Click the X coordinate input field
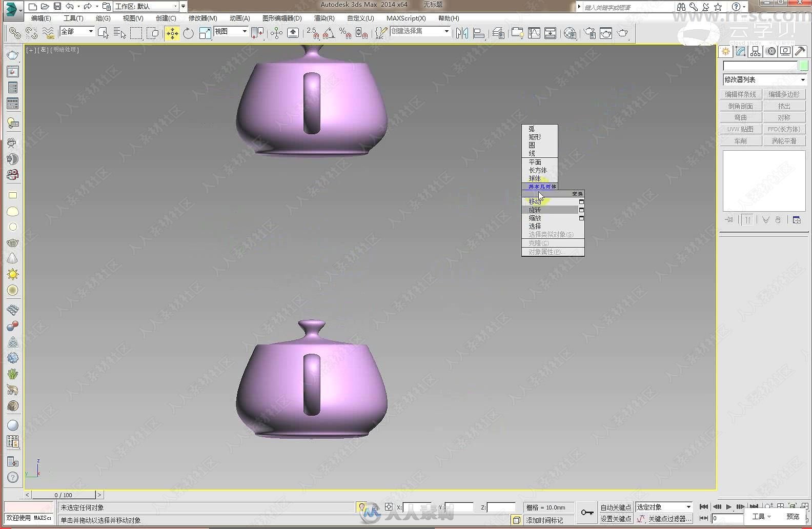Viewport: 812px width, 529px height. [417, 507]
